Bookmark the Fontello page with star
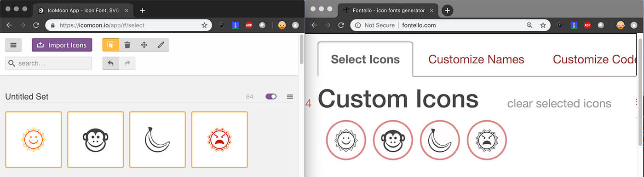 (543, 25)
